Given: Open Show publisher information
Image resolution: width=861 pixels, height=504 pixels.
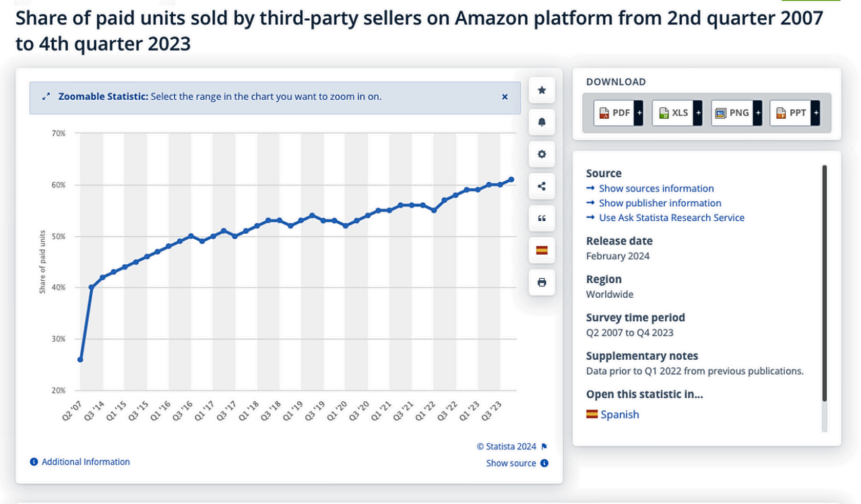Looking at the screenshot, I should (x=660, y=203).
